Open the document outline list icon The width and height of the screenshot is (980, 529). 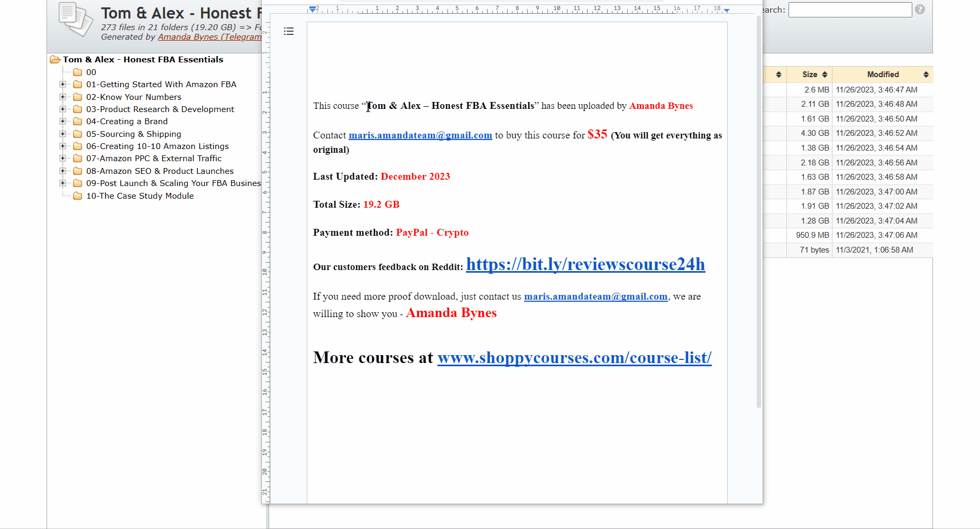[288, 32]
